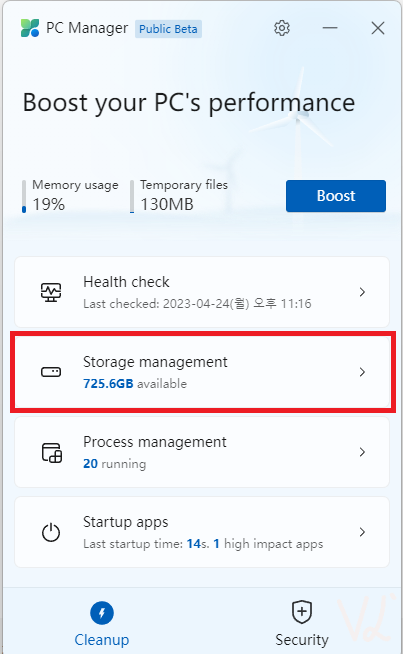Switch to the Security tab
The height and width of the screenshot is (654, 403).
(302, 623)
